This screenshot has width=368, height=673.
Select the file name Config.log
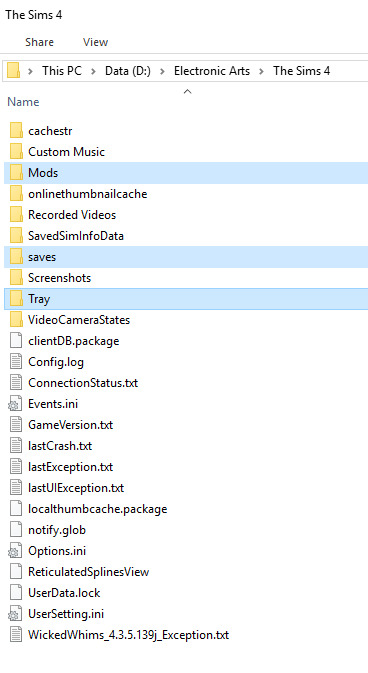56,362
